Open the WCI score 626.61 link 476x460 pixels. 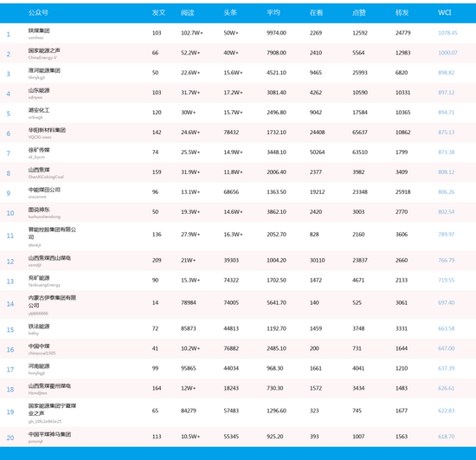click(447, 388)
